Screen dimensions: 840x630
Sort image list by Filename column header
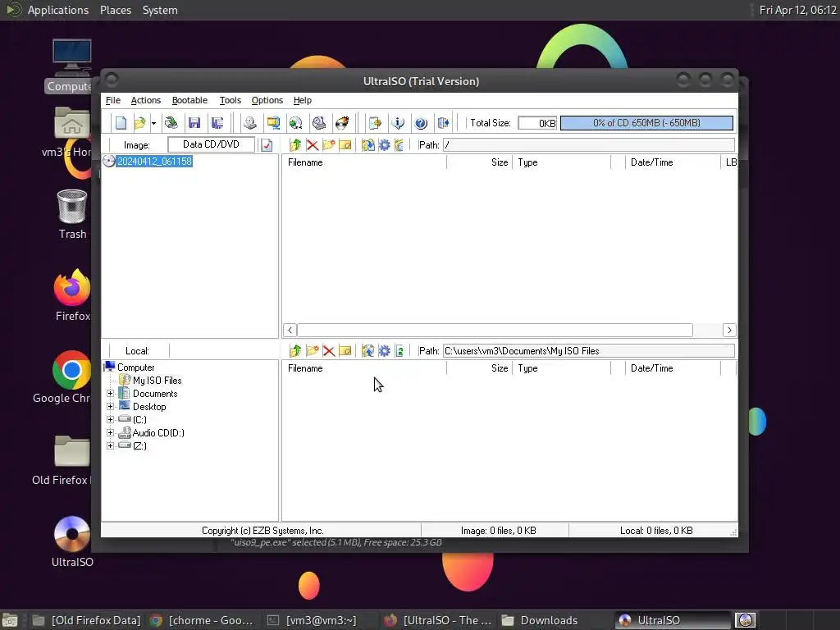pyautogui.click(x=365, y=162)
